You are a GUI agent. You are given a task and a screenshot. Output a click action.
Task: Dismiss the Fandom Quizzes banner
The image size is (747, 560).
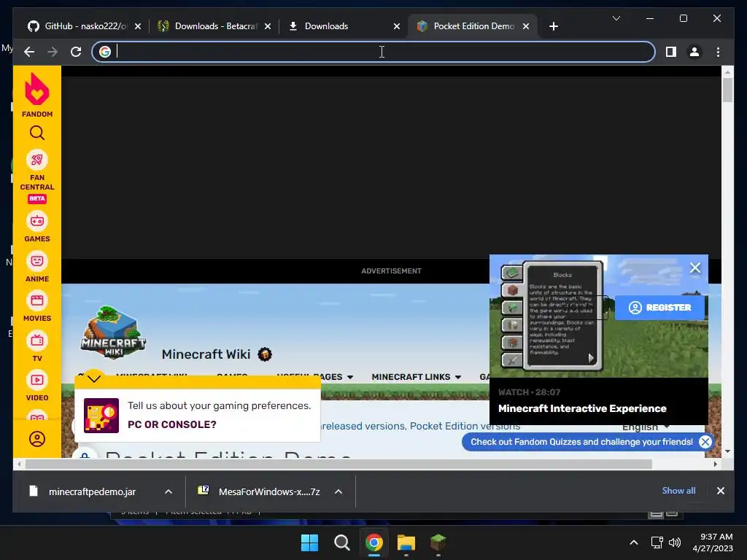(705, 442)
